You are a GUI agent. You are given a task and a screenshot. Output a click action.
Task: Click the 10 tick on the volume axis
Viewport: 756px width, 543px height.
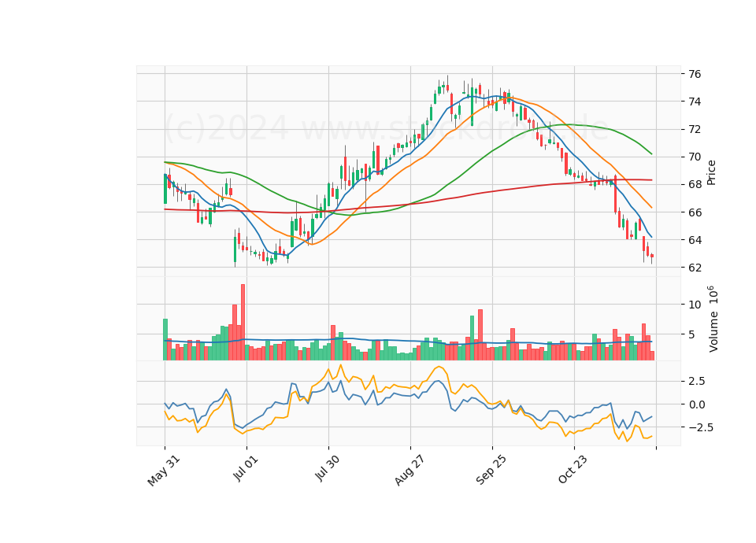tap(695, 305)
